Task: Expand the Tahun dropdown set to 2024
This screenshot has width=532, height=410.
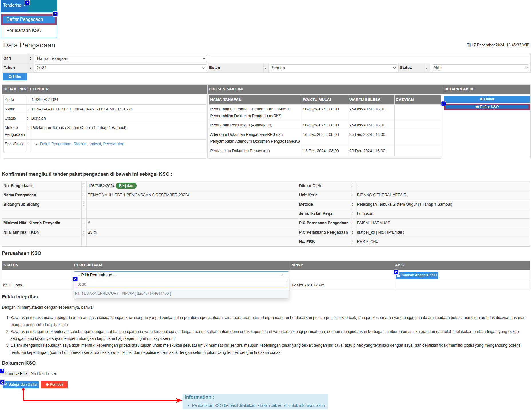Action: coord(121,68)
